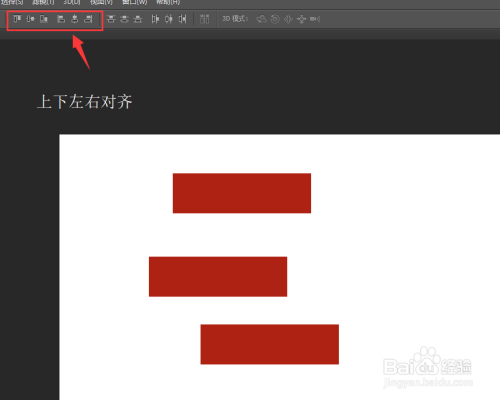Open the 滤镜(T) menu
Viewport: 500px width, 400px height.
[43, 2]
